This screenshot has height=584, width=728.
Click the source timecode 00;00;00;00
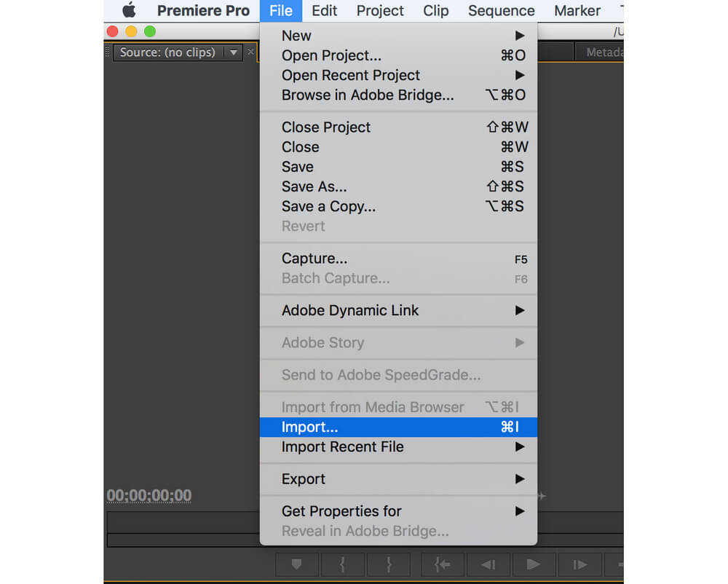(149, 496)
